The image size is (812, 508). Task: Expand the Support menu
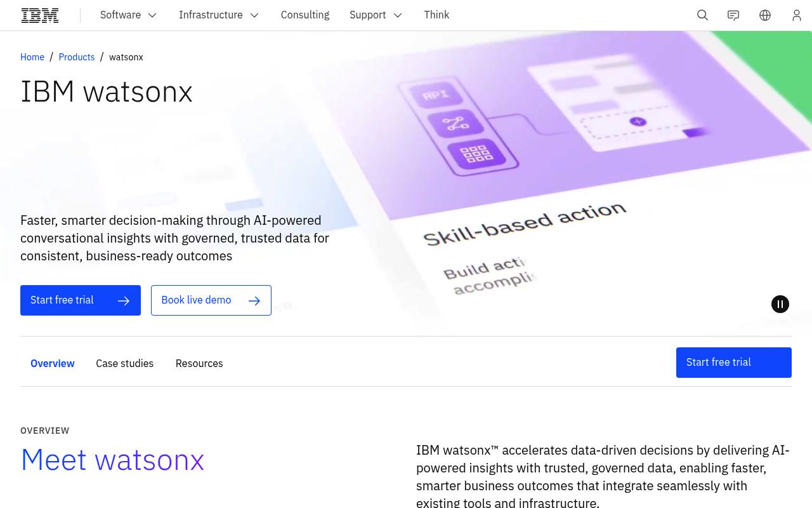click(376, 15)
